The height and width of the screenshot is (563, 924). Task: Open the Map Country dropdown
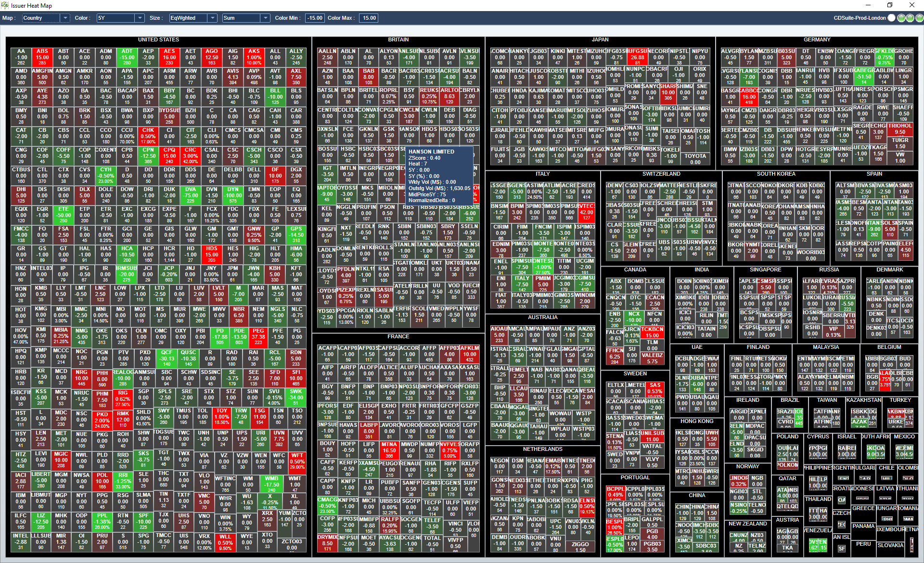(x=65, y=18)
